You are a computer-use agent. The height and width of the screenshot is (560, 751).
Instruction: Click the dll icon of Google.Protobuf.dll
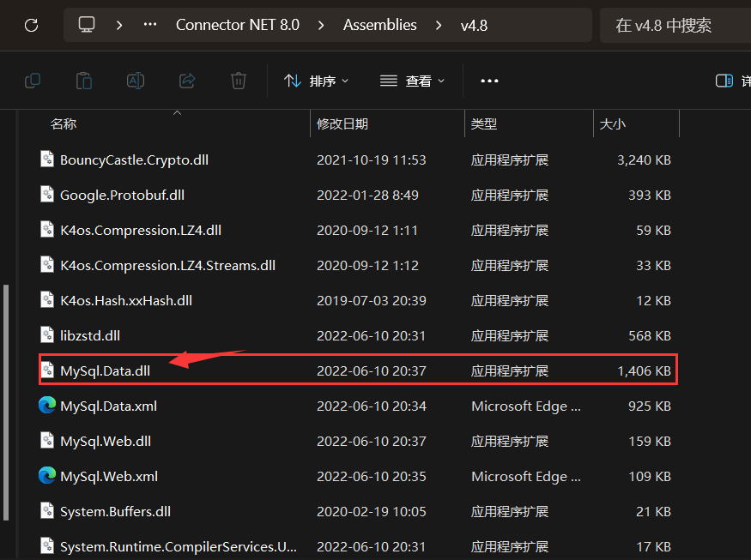[x=47, y=195]
